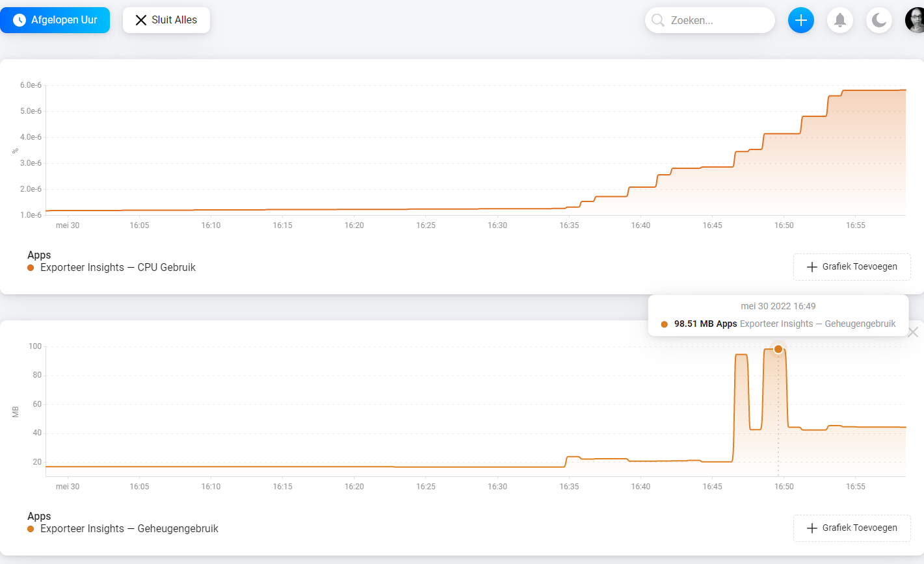Toggle the CPU Gebruik legend series dot
This screenshot has width=924, height=564.
coord(31,268)
